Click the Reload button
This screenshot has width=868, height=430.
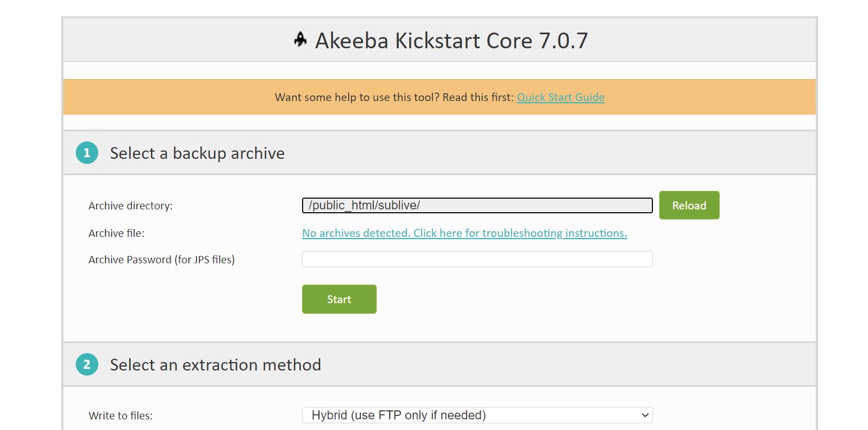689,205
